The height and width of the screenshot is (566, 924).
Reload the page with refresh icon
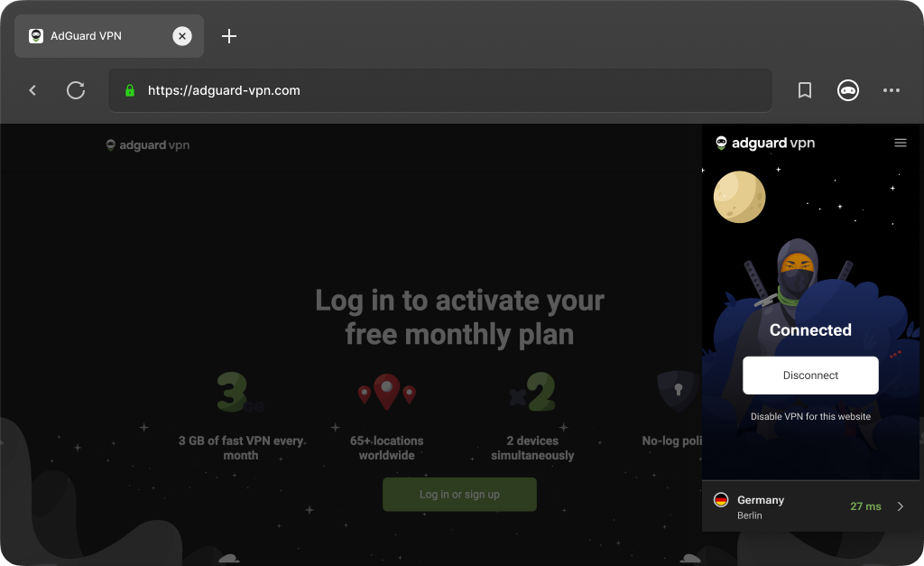coord(76,90)
